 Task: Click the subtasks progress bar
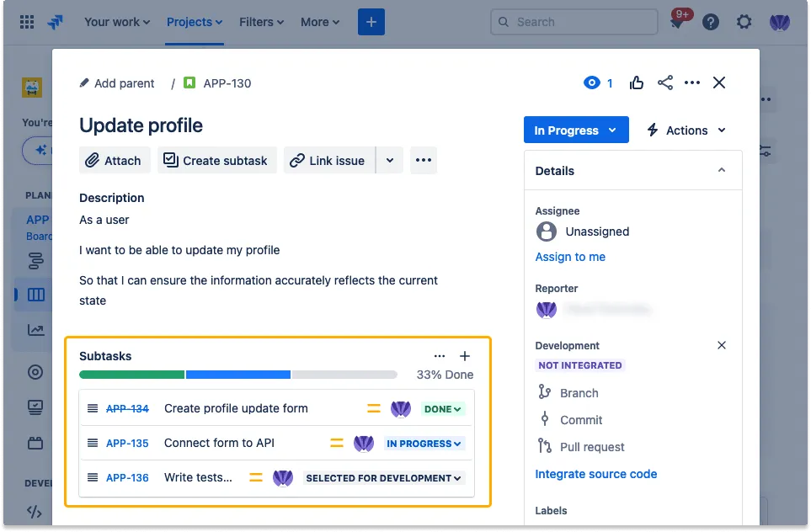tap(238, 375)
